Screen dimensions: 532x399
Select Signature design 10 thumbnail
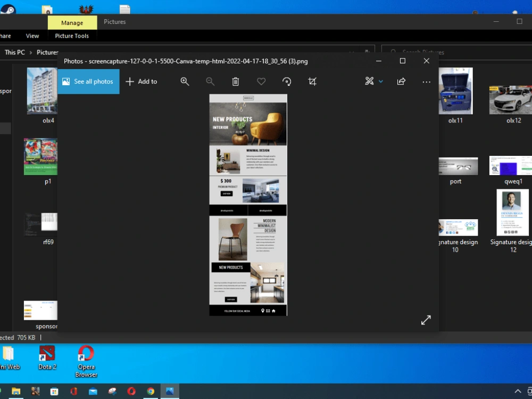(458, 227)
